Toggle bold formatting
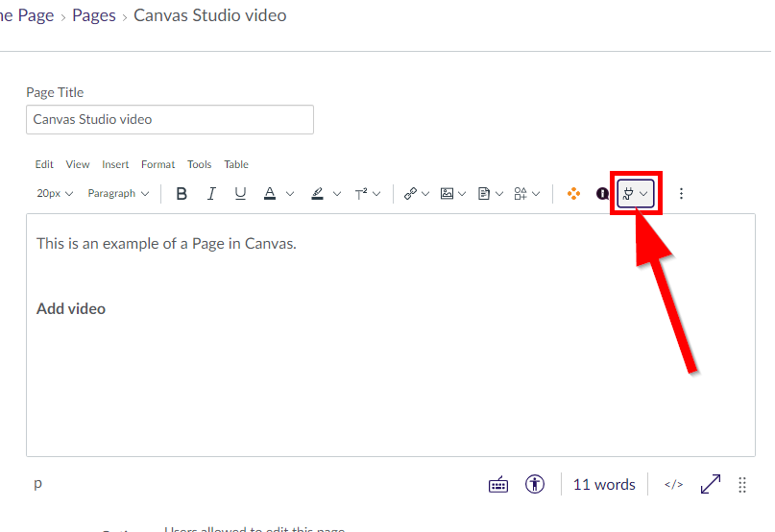 (x=182, y=193)
